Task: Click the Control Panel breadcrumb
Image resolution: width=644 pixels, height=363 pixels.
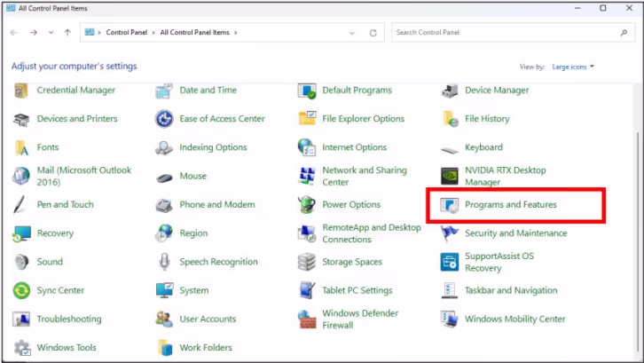Action: coord(127,33)
